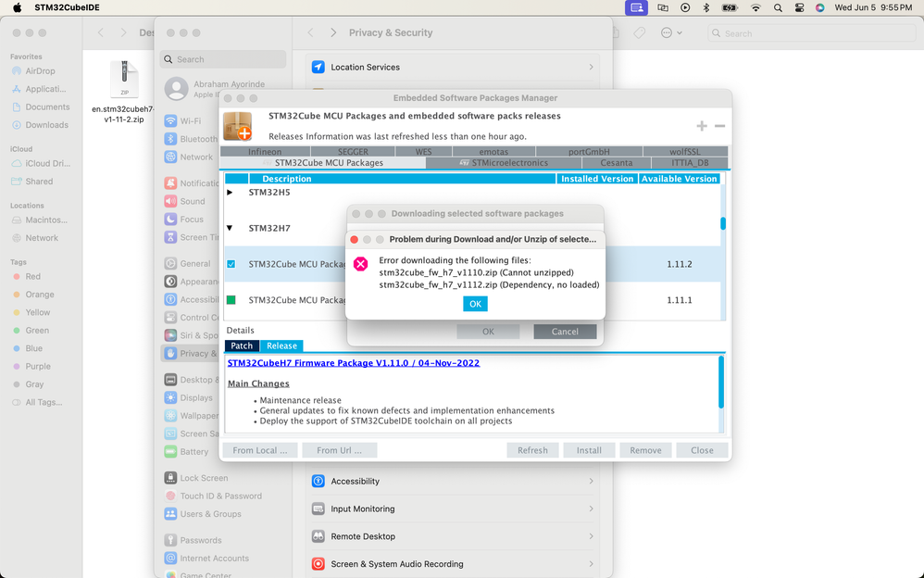The image size is (924, 578).
Task: Click the From Local ... button
Action: click(260, 450)
